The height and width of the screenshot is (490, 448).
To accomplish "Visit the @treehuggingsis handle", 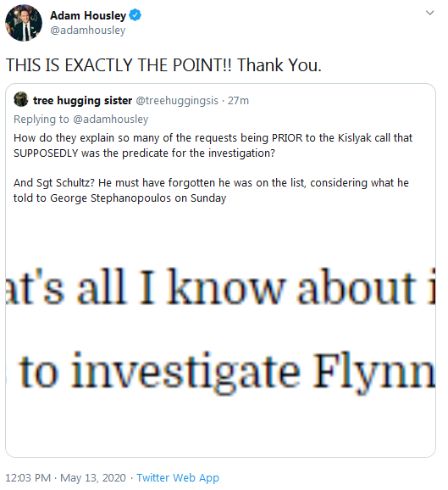I will click(x=177, y=100).
